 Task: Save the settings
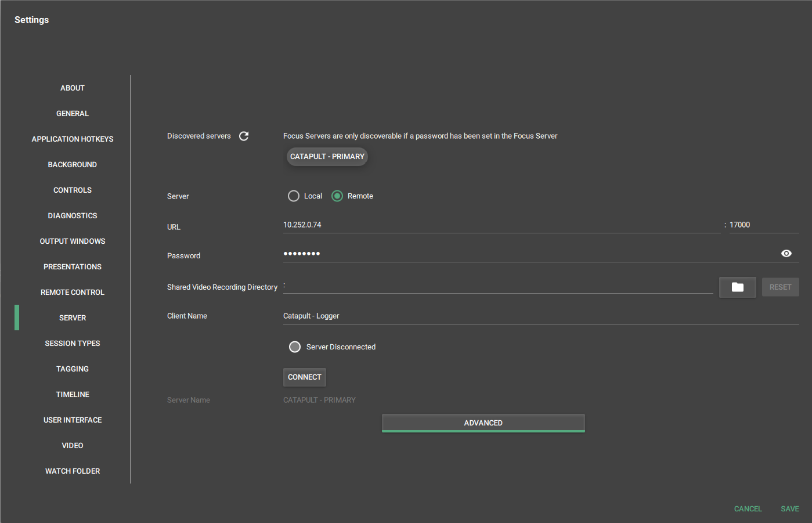tap(789, 509)
